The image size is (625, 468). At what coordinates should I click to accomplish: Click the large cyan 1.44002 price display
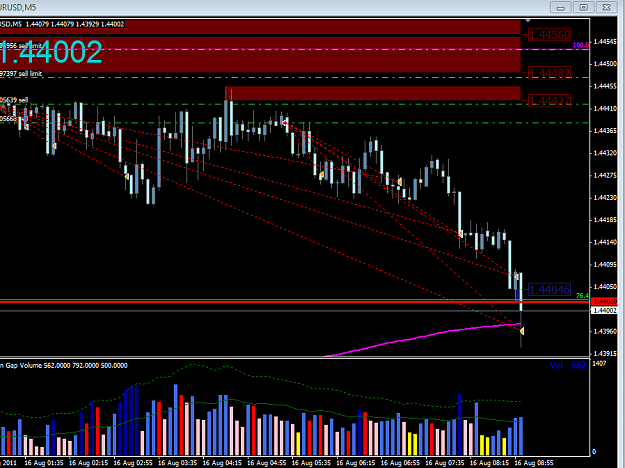point(51,52)
